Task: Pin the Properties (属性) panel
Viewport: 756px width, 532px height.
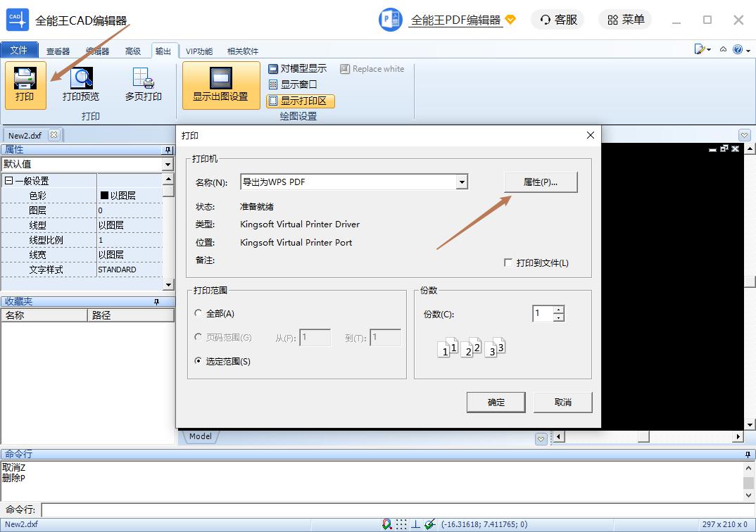Action: click(168, 150)
